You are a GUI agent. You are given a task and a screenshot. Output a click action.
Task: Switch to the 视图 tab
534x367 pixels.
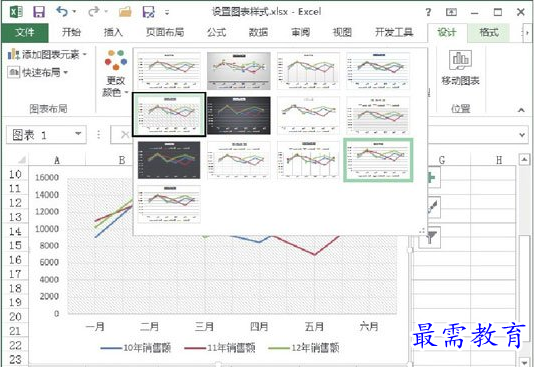pos(342,32)
